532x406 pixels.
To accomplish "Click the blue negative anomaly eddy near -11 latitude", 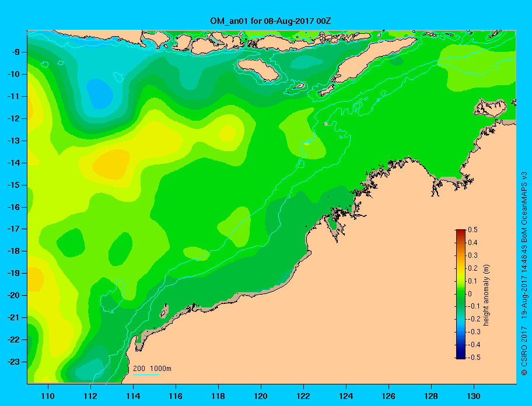I will click(x=100, y=94).
